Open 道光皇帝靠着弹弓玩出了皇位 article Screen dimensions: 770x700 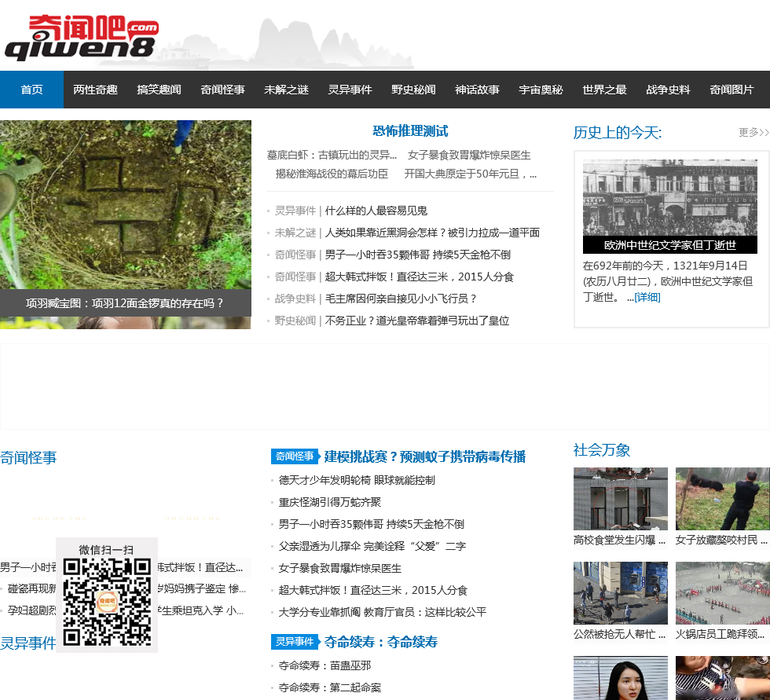click(x=417, y=321)
